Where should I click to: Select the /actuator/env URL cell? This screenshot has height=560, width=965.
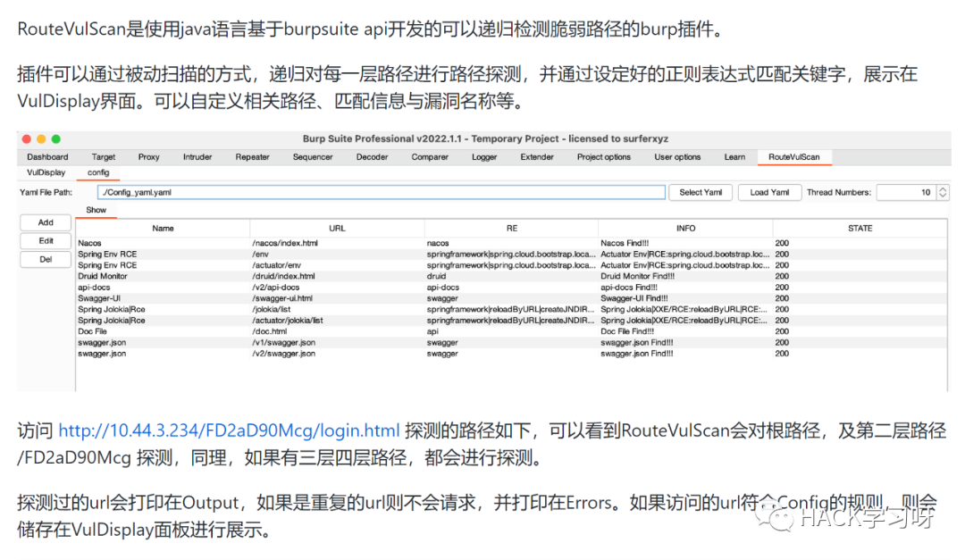[x=337, y=265]
